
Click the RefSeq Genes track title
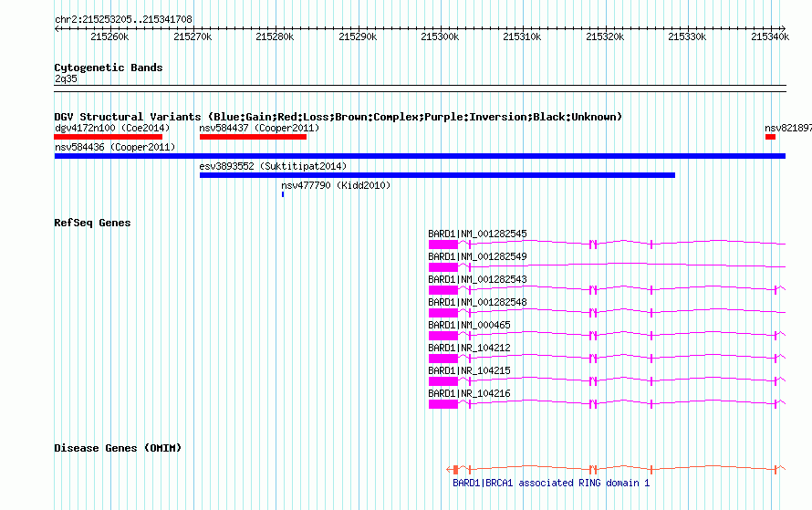92,224
